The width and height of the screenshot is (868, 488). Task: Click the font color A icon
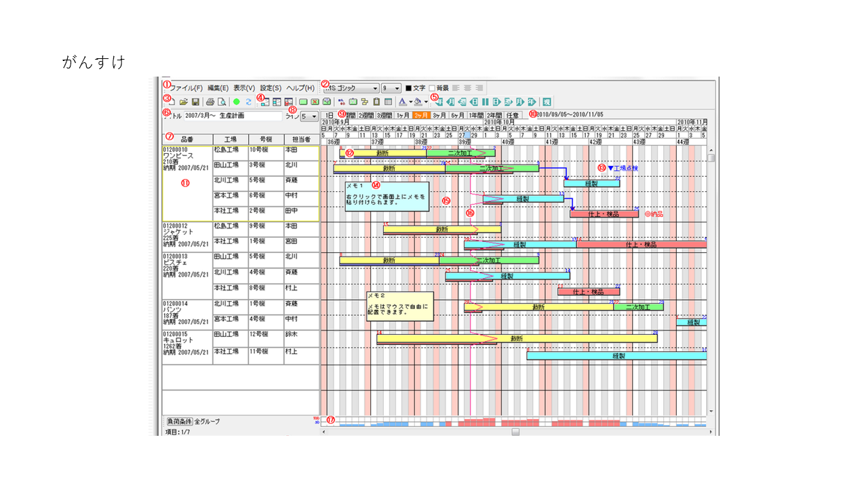[x=403, y=102]
